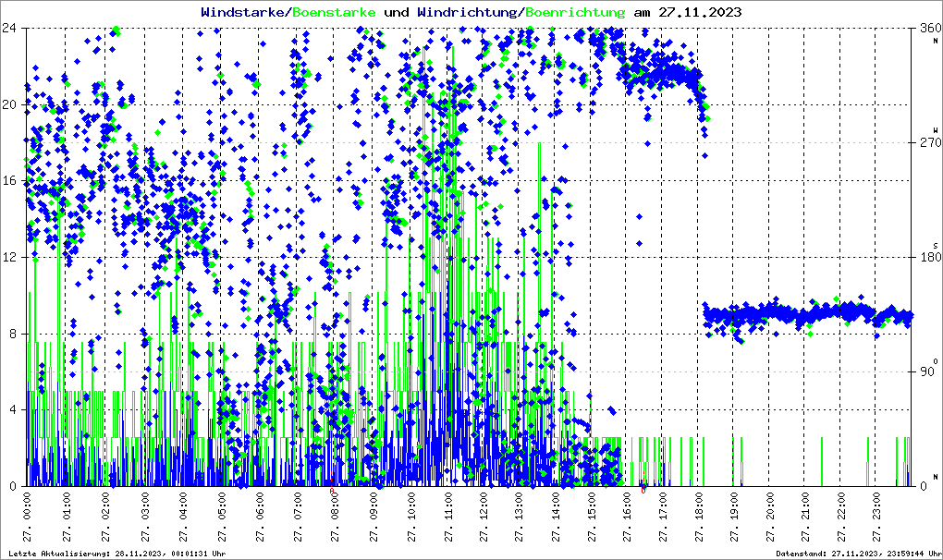
Task: Click the blue "Windstarke" word in title
Action: coord(244,13)
